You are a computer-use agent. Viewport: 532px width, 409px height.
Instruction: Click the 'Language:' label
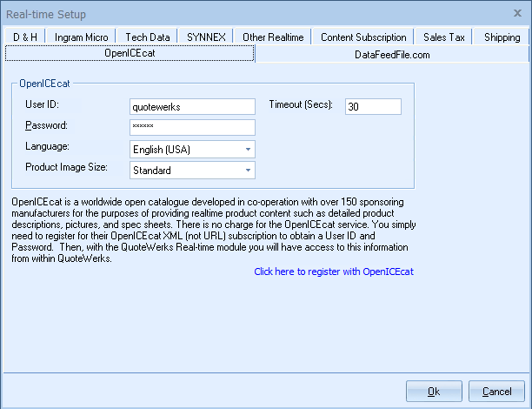click(47, 146)
